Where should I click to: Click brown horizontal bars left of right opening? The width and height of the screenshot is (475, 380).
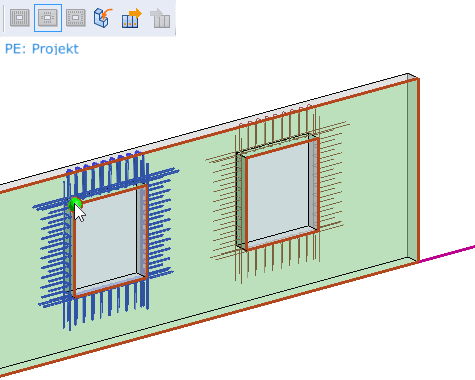coord(224,207)
